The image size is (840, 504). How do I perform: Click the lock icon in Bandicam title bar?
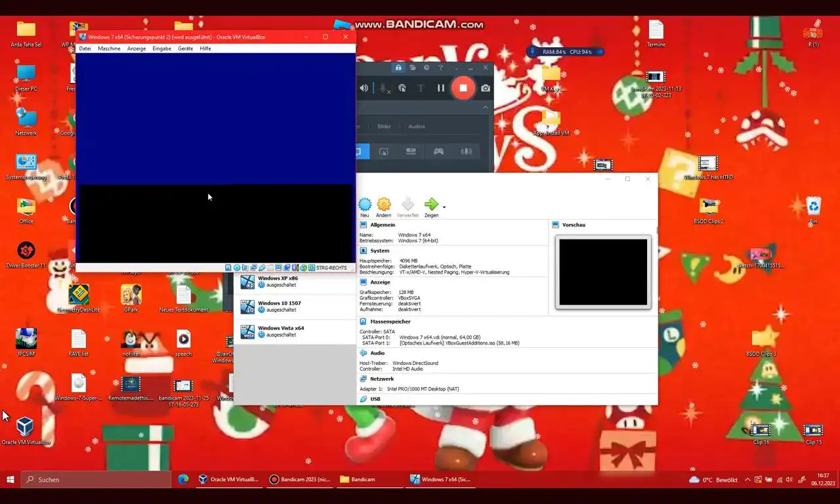click(x=398, y=68)
